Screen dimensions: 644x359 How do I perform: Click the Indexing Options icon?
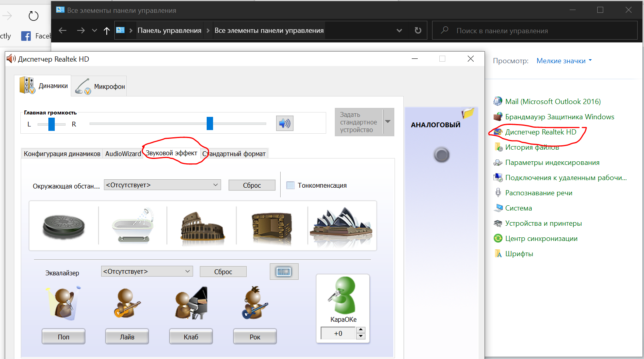[x=498, y=162]
